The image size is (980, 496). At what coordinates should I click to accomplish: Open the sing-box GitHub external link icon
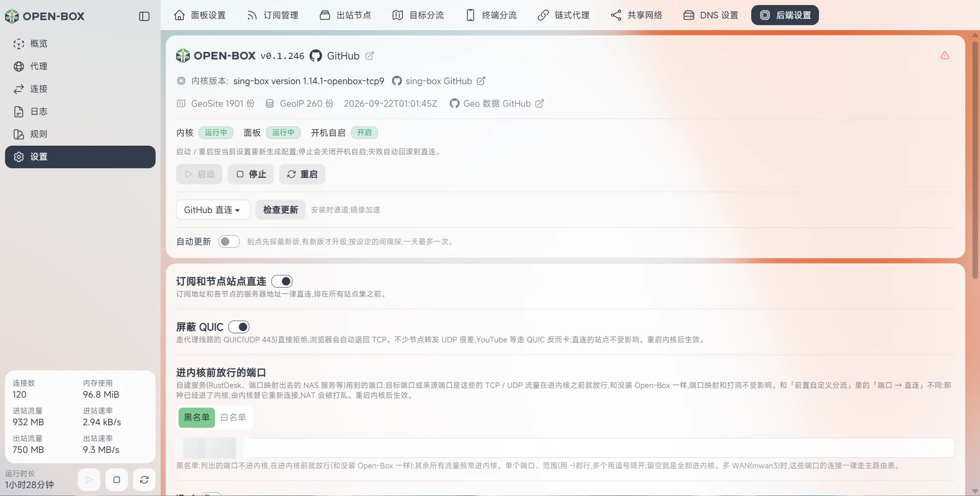(481, 81)
